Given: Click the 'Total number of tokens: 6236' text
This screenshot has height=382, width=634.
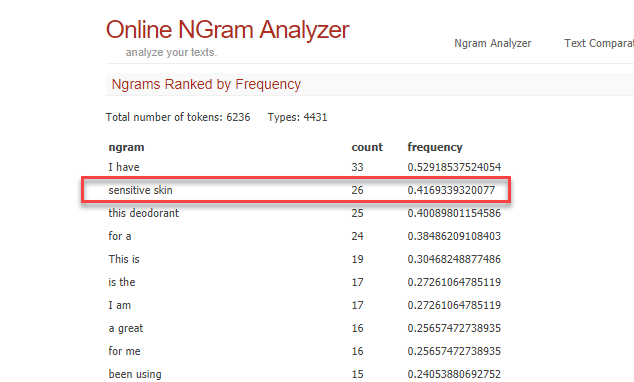Looking at the screenshot, I should coord(178,117).
